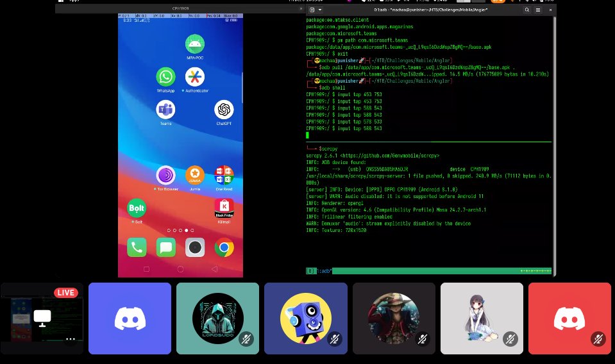Open the scrcpy GitHub URL in terminal

pyautogui.click(x=390, y=156)
